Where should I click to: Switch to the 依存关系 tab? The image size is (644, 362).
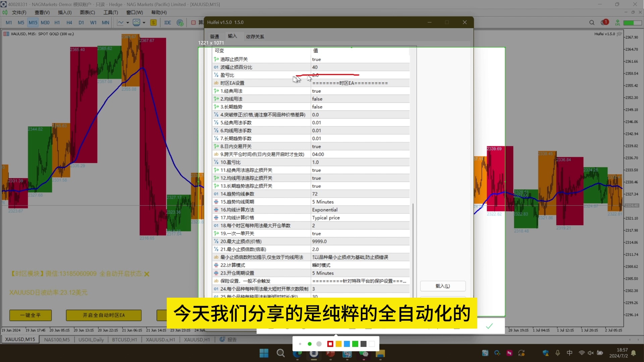[x=255, y=37]
